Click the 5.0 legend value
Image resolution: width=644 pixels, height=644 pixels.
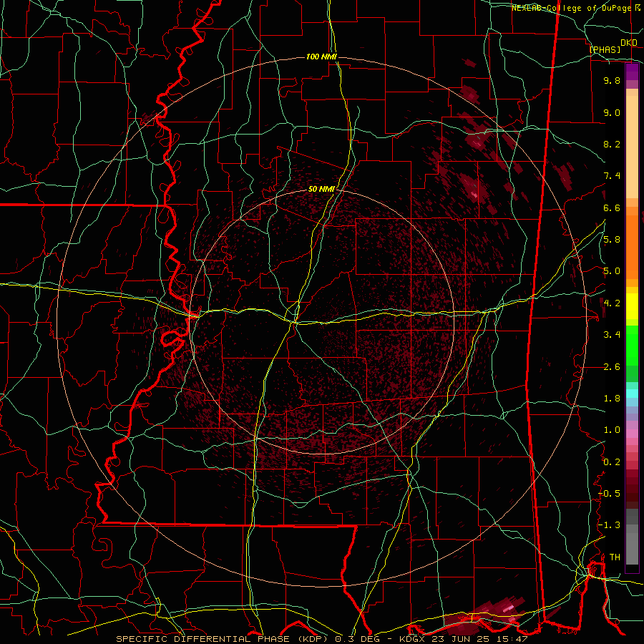pyautogui.click(x=612, y=271)
